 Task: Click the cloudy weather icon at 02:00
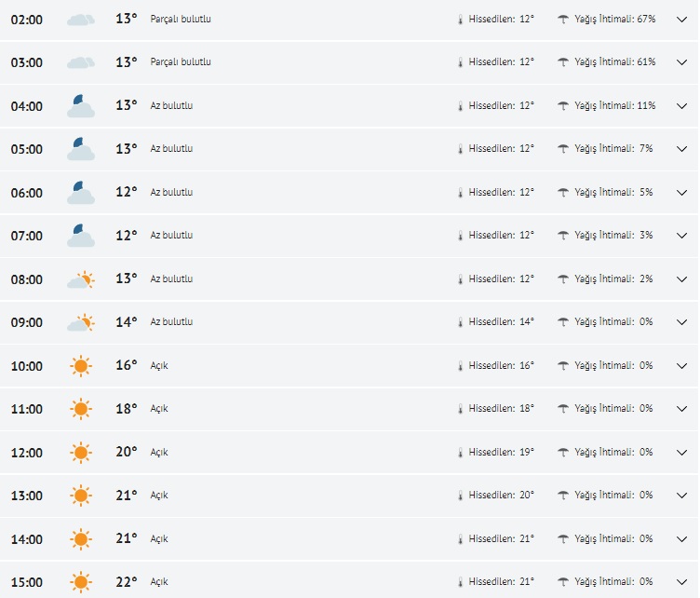(81, 20)
